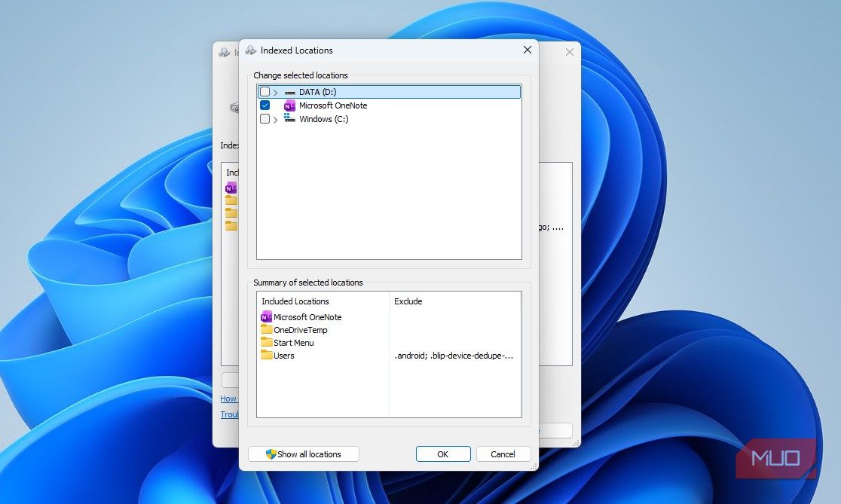The height and width of the screenshot is (504, 841).
Task: Close the Indexed Locations dialog
Action: [x=528, y=50]
